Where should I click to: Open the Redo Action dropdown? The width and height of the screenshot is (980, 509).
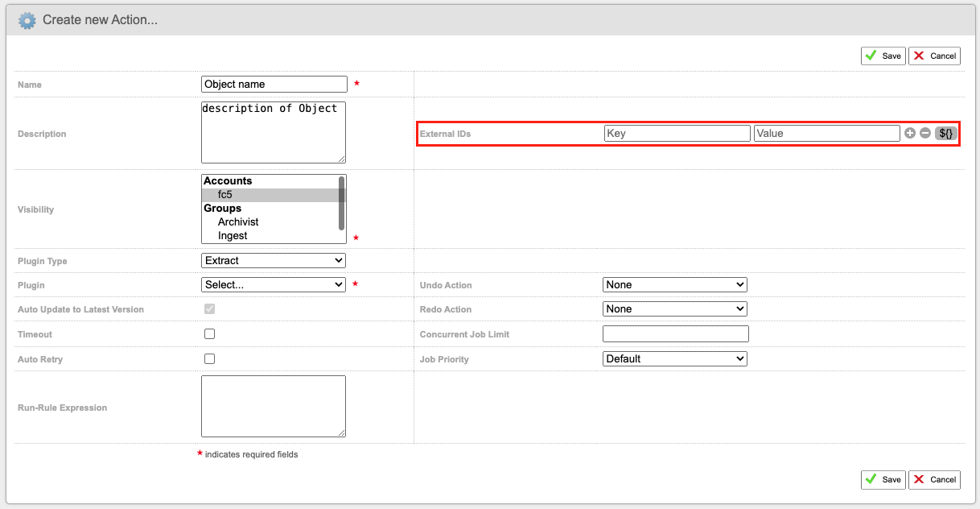point(675,308)
